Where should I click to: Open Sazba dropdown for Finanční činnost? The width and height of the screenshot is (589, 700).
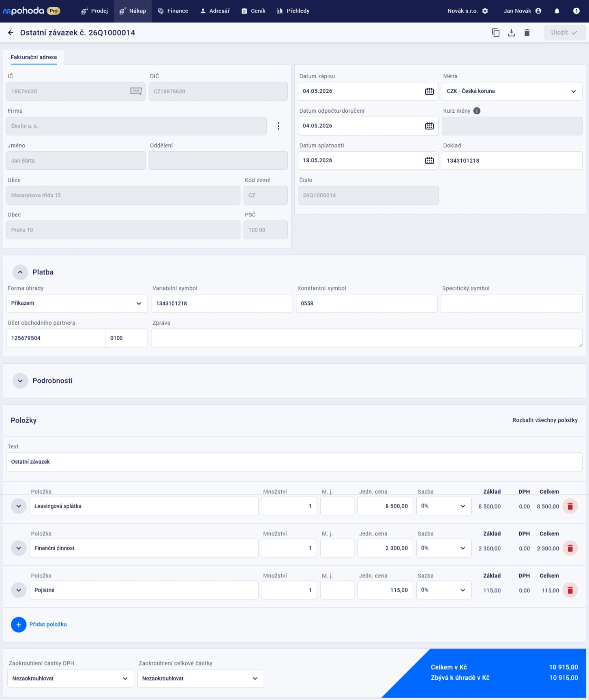(444, 548)
